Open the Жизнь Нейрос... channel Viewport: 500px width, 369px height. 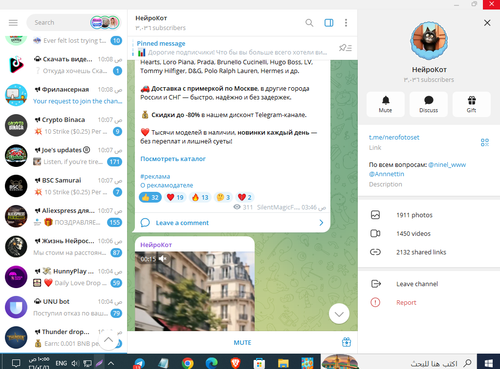[x=63, y=247]
